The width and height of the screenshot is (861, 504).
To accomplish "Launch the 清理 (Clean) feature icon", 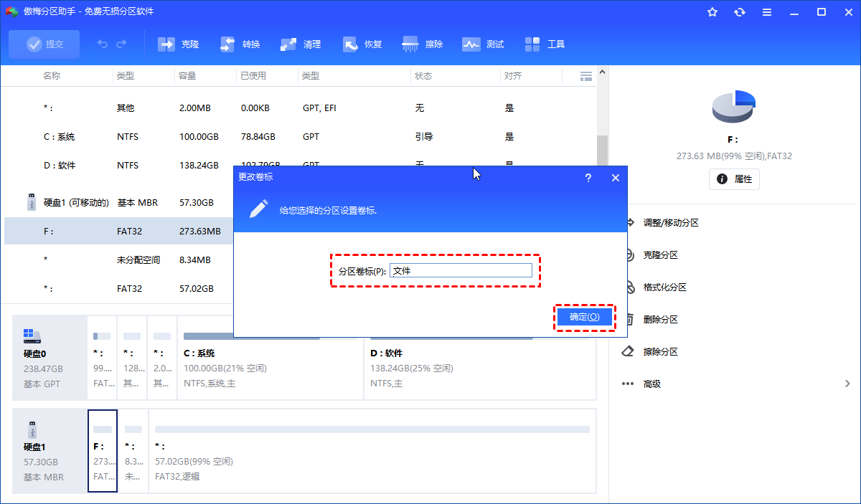I will pyautogui.click(x=300, y=44).
